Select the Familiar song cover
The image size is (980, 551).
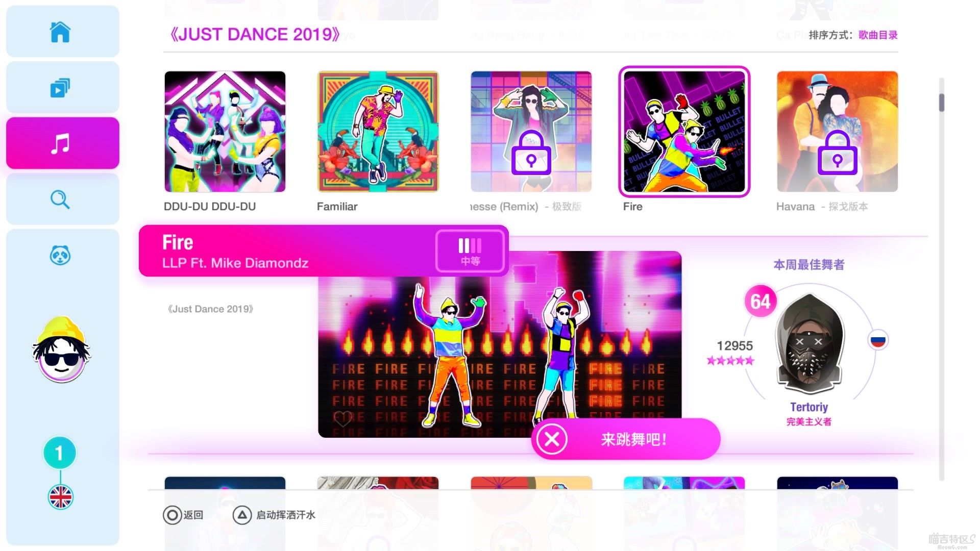pyautogui.click(x=378, y=132)
